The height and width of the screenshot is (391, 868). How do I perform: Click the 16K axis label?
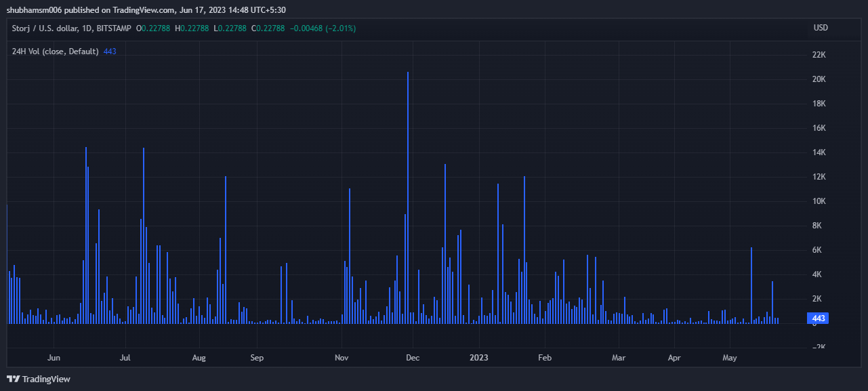(x=819, y=128)
